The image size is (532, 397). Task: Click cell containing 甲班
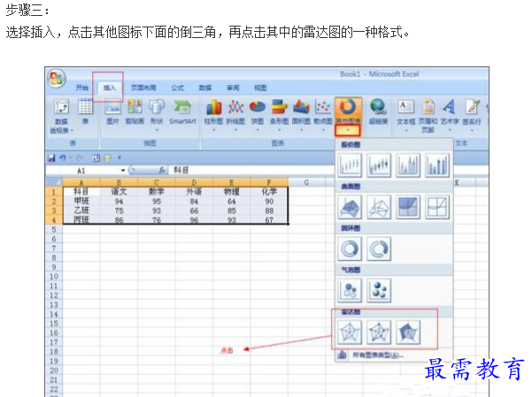(x=81, y=202)
